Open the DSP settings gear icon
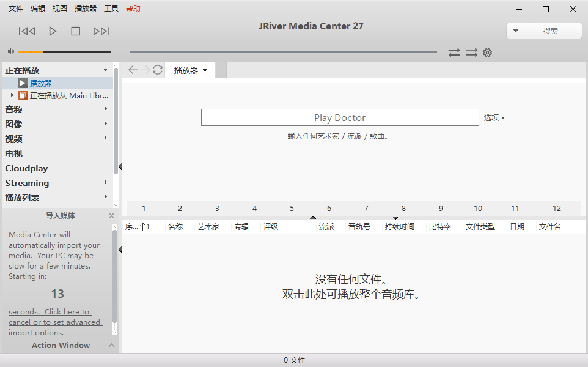 487,53
